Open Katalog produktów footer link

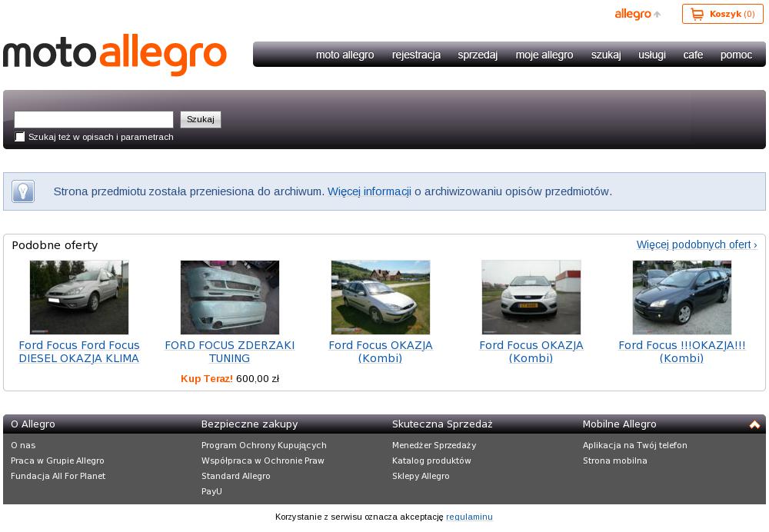click(x=431, y=461)
